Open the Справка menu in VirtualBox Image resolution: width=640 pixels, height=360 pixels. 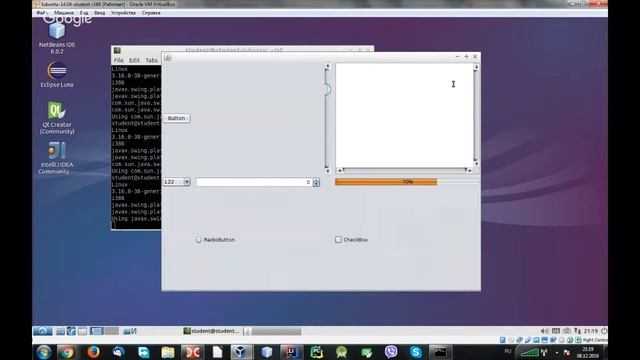151,13
